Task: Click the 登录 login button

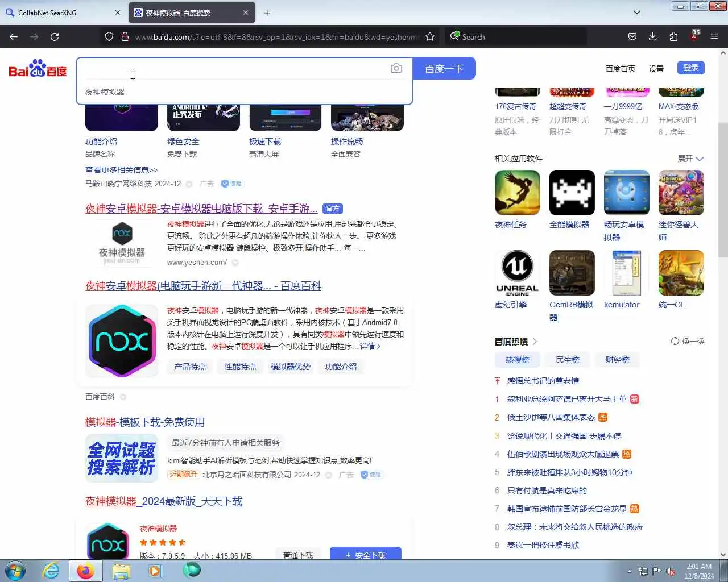Action: [691, 68]
